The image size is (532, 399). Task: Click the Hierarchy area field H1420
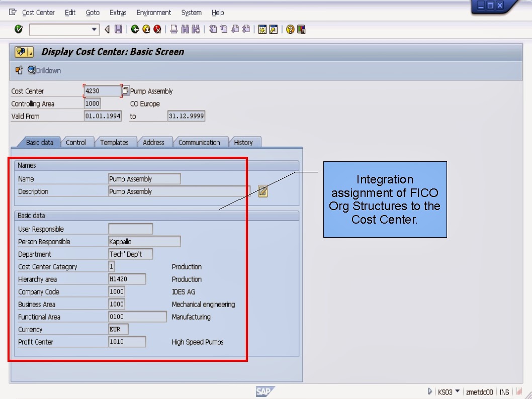127,279
